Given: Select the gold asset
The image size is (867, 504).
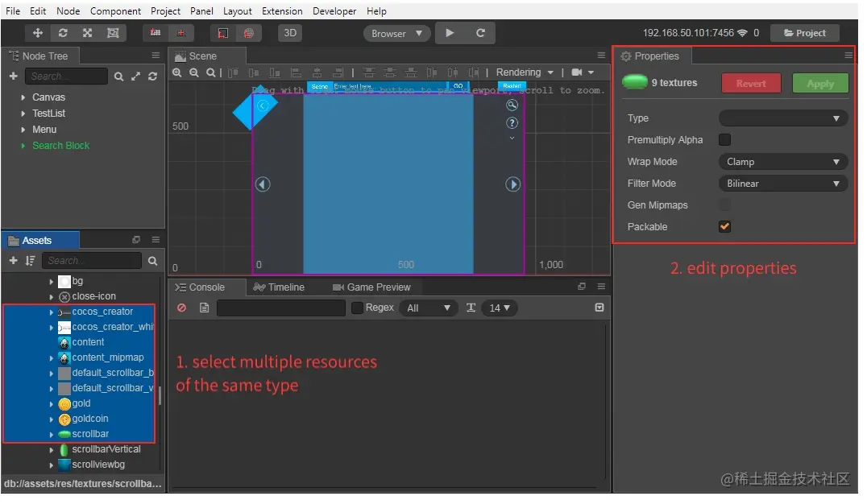Looking at the screenshot, I should 81,404.
